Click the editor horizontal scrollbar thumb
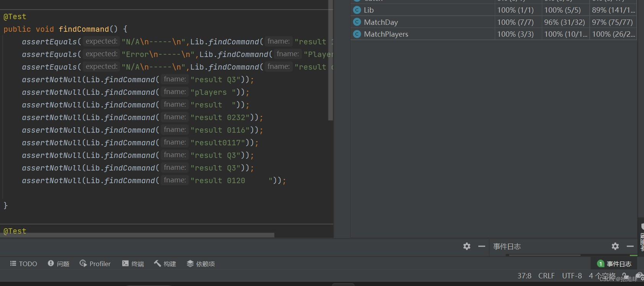This screenshot has width=644, height=286. pyautogui.click(x=137, y=235)
